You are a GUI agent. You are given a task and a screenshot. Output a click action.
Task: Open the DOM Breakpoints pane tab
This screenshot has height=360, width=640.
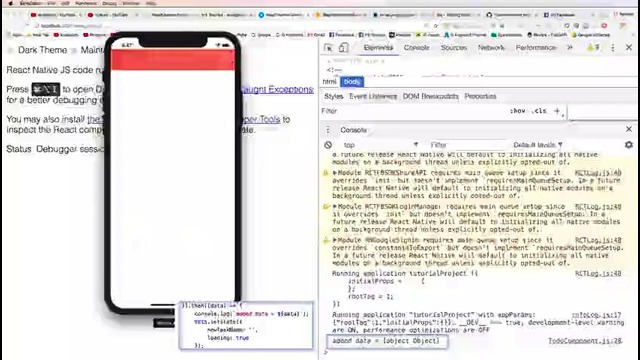(431, 96)
